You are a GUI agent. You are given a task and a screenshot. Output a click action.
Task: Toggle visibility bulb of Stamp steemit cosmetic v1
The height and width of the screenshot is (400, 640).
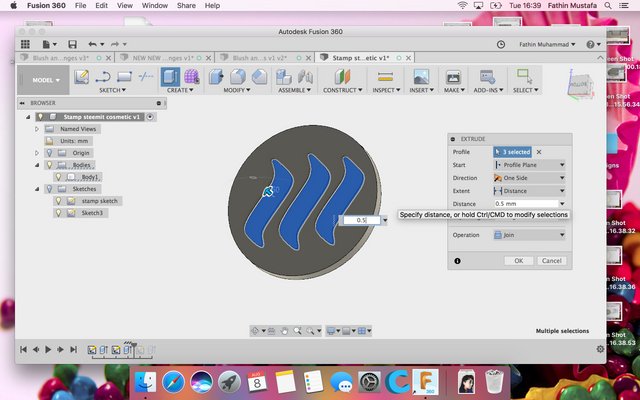pyautogui.click(x=40, y=117)
